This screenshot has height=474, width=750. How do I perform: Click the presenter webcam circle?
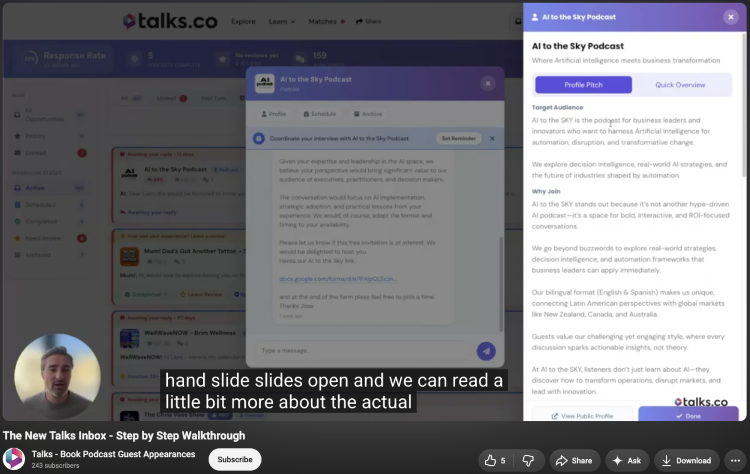(x=57, y=376)
